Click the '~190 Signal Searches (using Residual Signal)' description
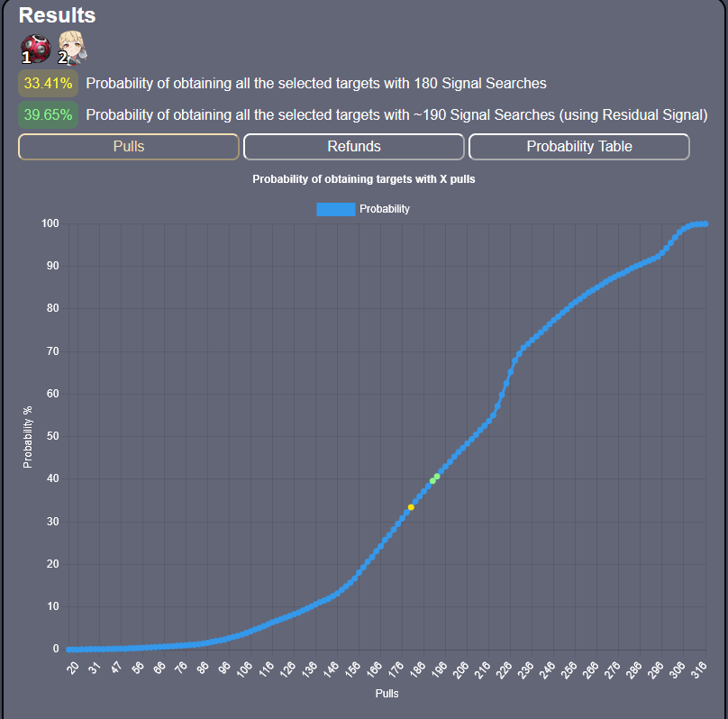 tap(397, 114)
